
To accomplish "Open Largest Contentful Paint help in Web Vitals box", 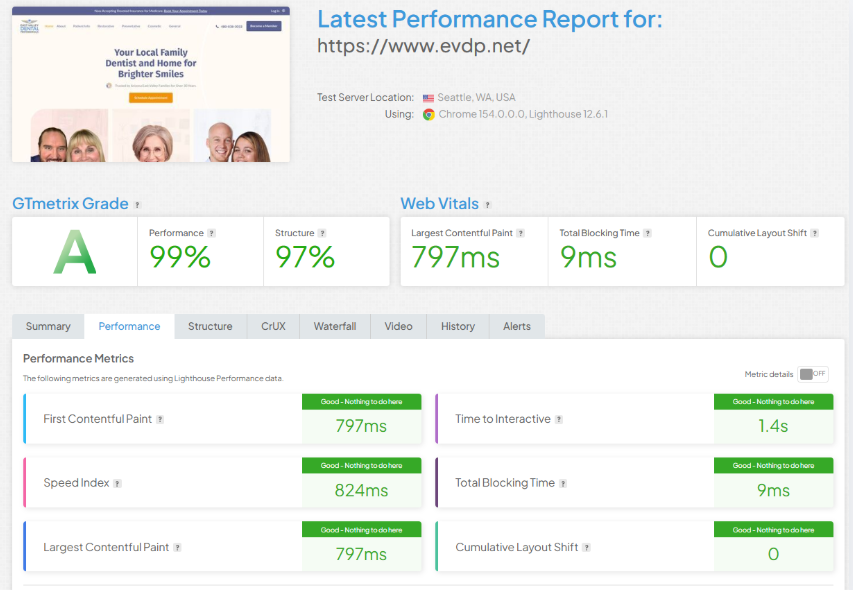I will click(521, 233).
